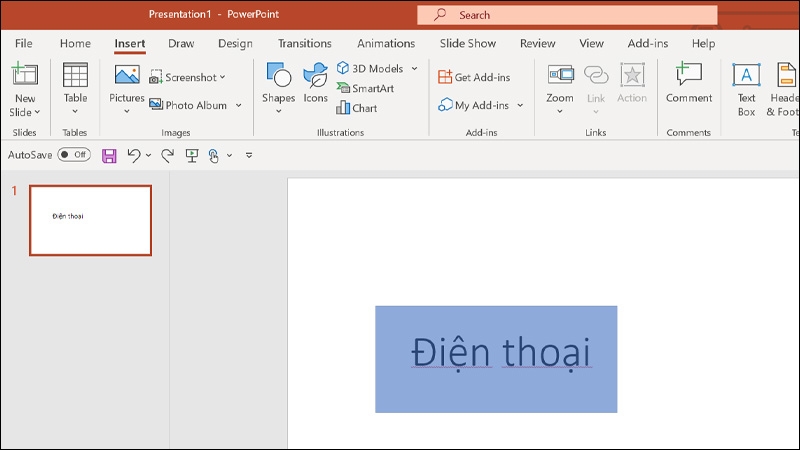800x450 pixels.
Task: Insert 3D Models
Action: pyautogui.click(x=370, y=68)
